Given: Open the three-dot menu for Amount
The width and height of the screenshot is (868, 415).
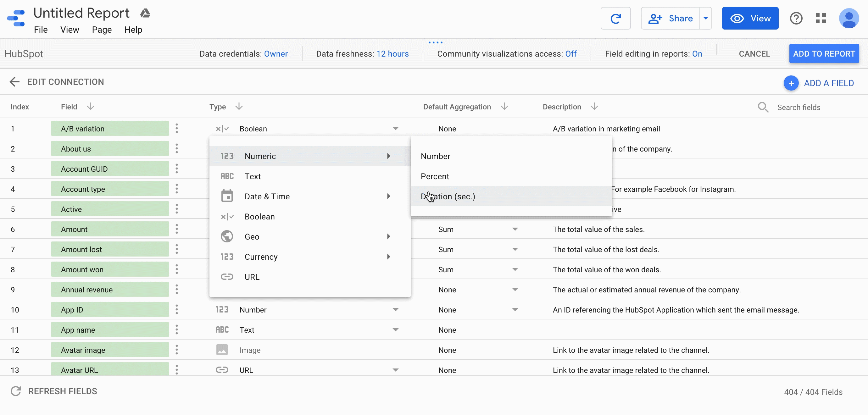Looking at the screenshot, I should coord(176,229).
